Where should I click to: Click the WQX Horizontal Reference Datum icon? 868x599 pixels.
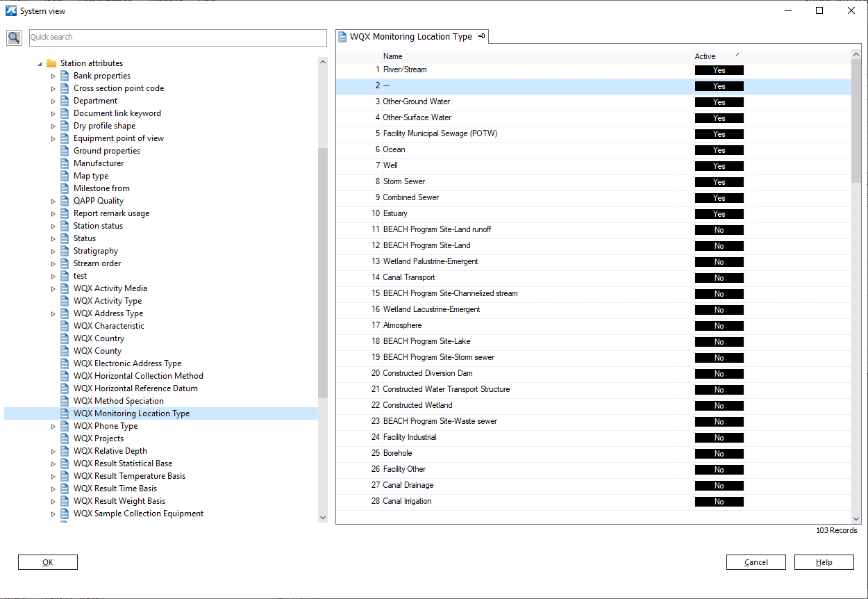pos(65,388)
